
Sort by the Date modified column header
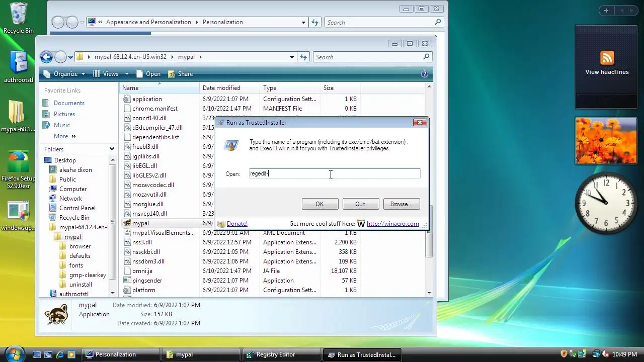[x=229, y=88]
